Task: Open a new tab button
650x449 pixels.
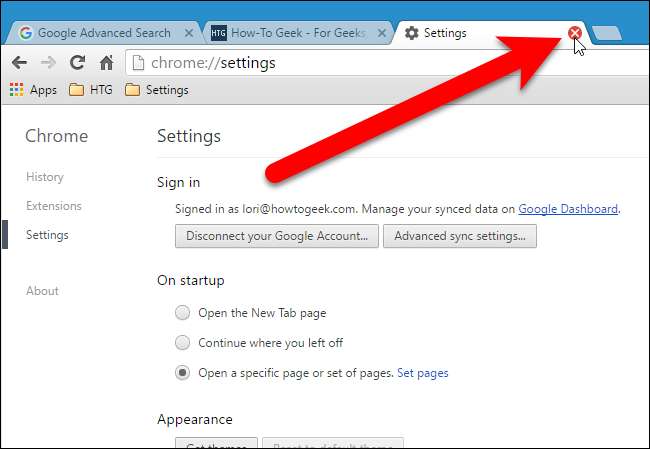Action: pos(607,33)
